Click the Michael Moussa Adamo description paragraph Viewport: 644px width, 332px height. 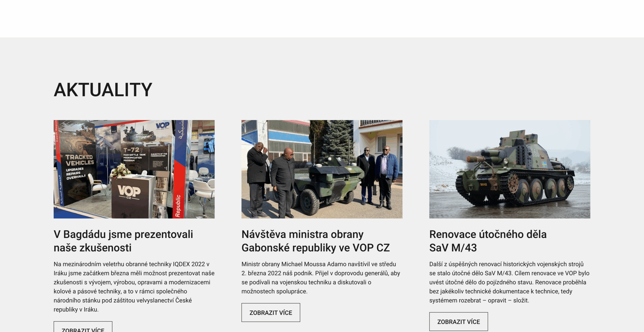(321, 278)
